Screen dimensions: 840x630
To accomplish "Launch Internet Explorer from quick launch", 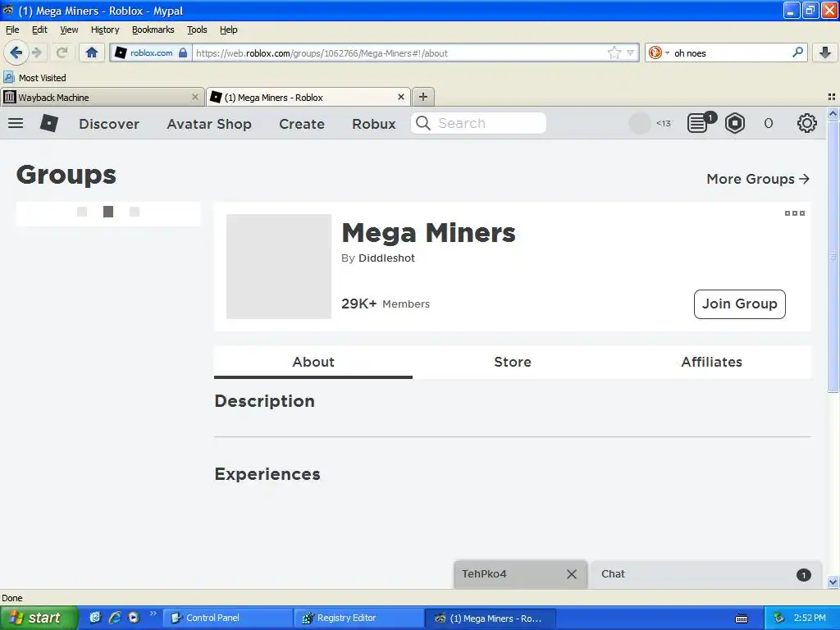I will [114, 618].
